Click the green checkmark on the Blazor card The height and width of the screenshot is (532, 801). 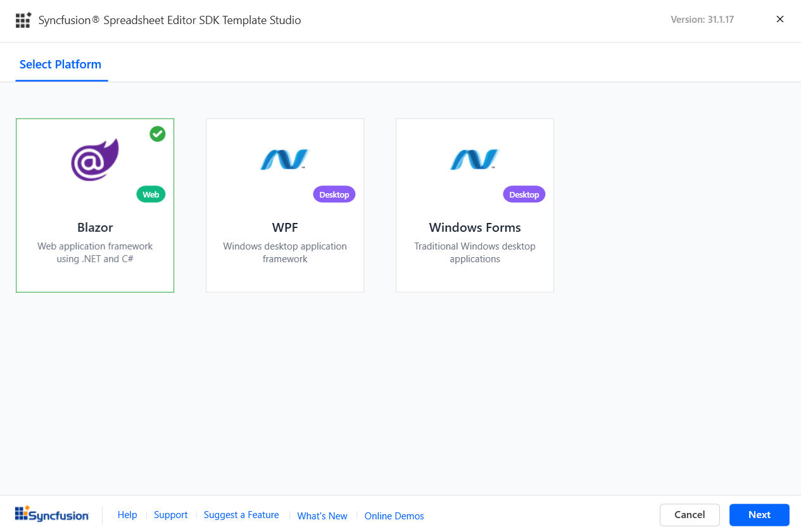click(x=158, y=134)
